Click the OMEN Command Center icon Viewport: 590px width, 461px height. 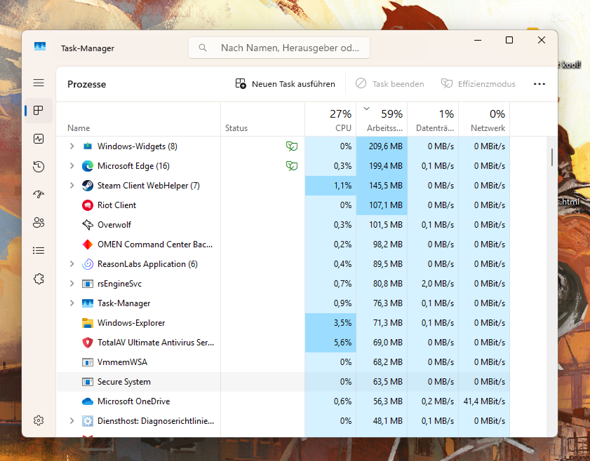point(87,244)
